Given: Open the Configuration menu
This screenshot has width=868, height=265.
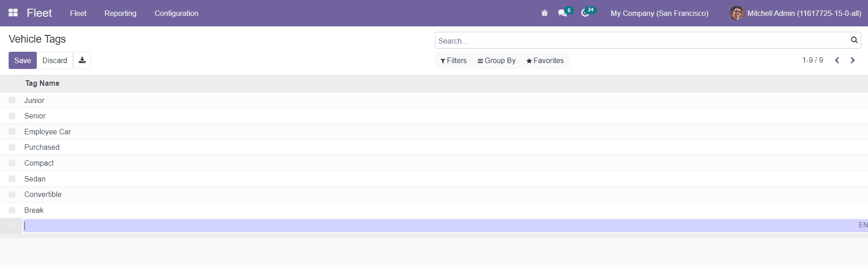Looking at the screenshot, I should coord(176,13).
